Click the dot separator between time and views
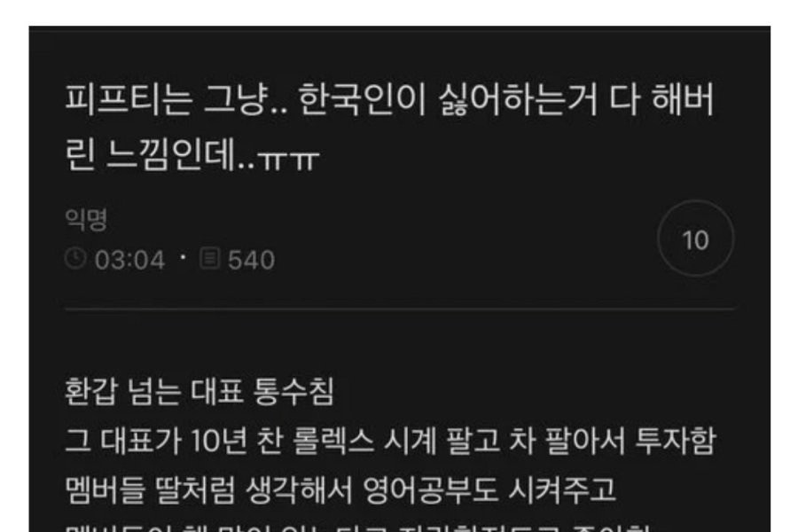Screen dimensions: 798x532 (x=183, y=258)
